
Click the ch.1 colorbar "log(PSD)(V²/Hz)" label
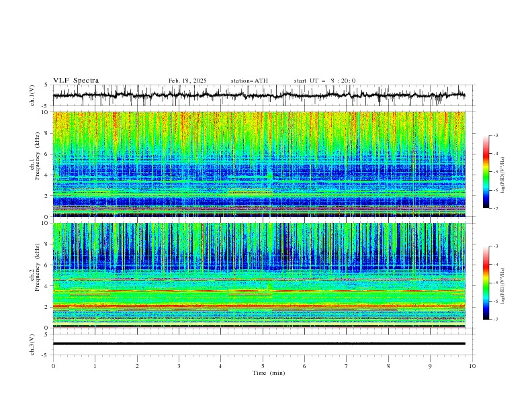tap(503, 175)
